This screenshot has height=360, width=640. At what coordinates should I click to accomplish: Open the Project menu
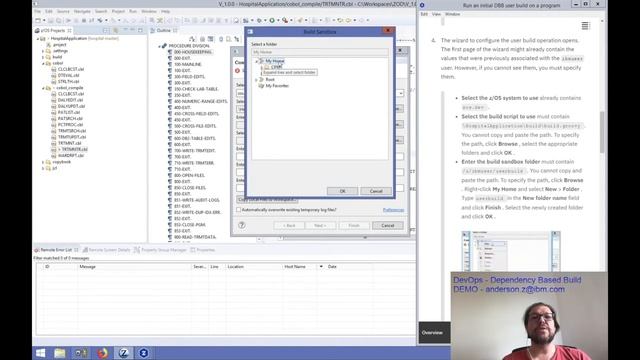118,11
